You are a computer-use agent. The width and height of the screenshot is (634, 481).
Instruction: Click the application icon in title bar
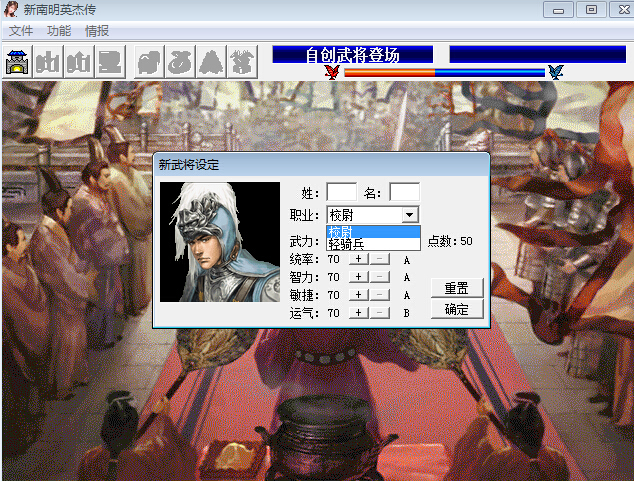coord(11,9)
